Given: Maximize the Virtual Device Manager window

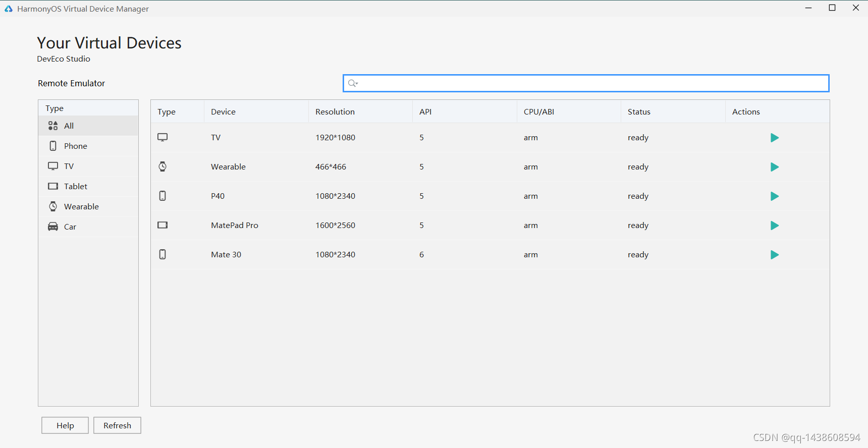Looking at the screenshot, I should click(x=832, y=8).
